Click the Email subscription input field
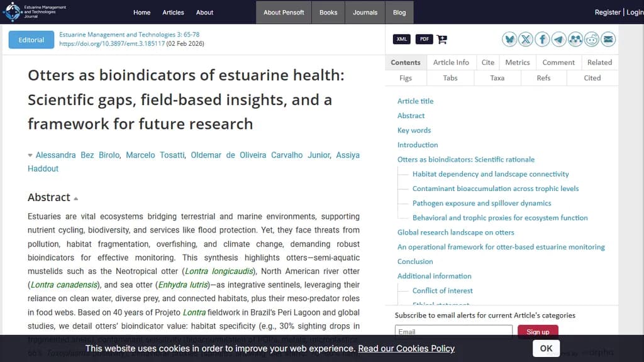 click(x=453, y=331)
